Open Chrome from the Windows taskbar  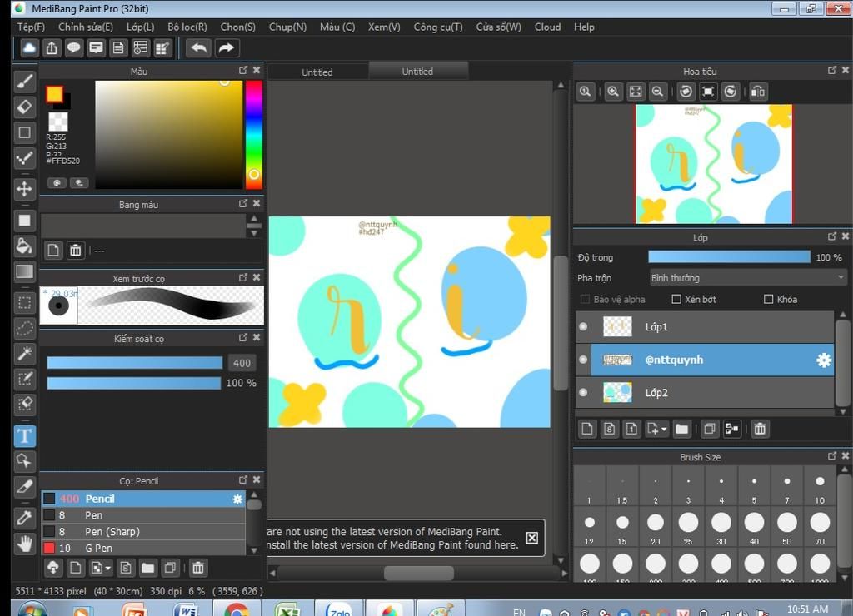point(237,609)
